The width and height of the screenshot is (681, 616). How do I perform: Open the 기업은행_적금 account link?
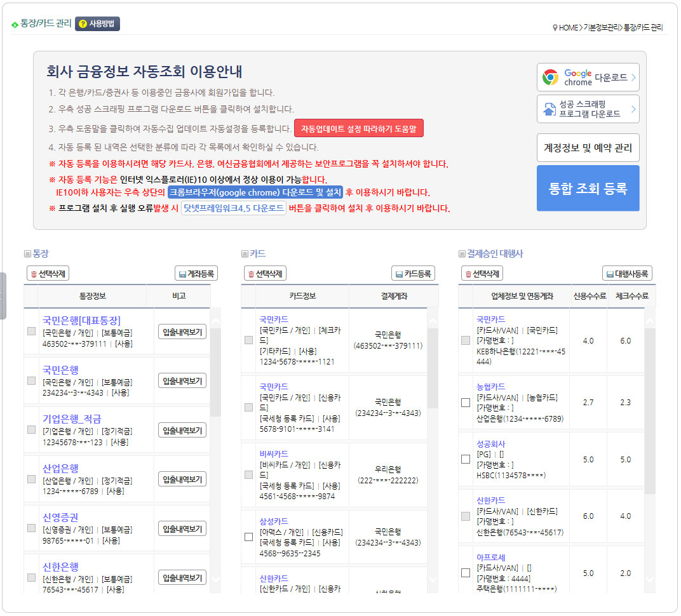click(72, 419)
